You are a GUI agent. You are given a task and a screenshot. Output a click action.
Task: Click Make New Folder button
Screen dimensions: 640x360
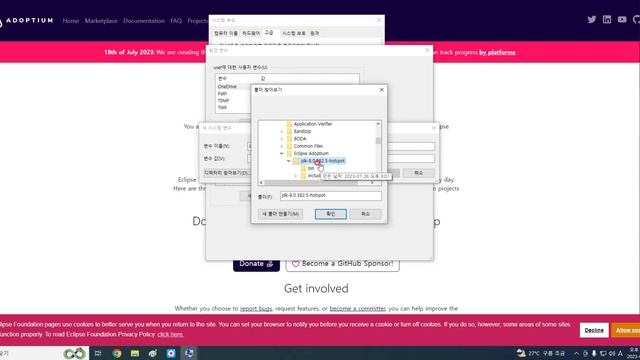coord(280,214)
